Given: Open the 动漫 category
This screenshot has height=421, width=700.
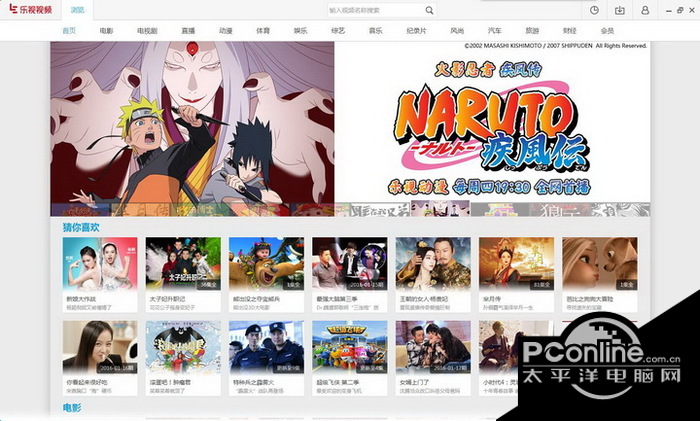Looking at the screenshot, I should (x=226, y=31).
